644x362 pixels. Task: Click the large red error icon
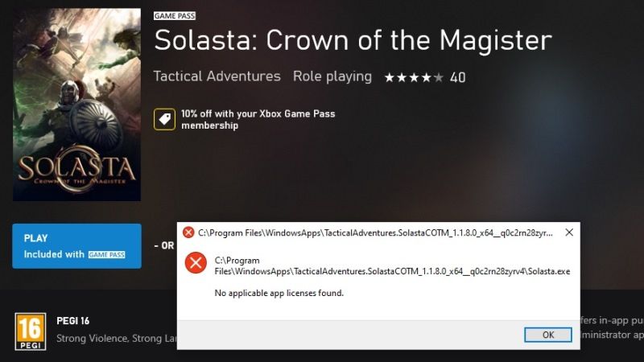[196, 263]
